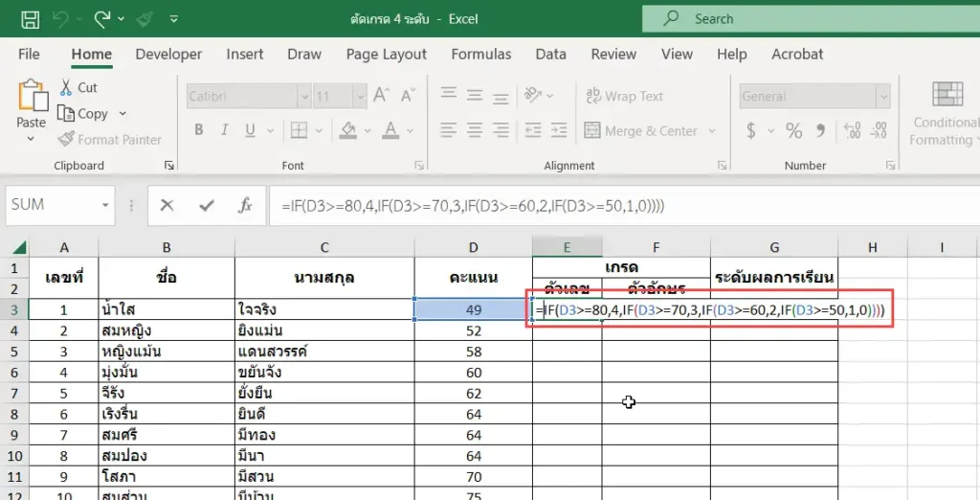This screenshot has height=500, width=980.
Task: Open Conditional Formatting
Action: pyautogui.click(x=944, y=113)
